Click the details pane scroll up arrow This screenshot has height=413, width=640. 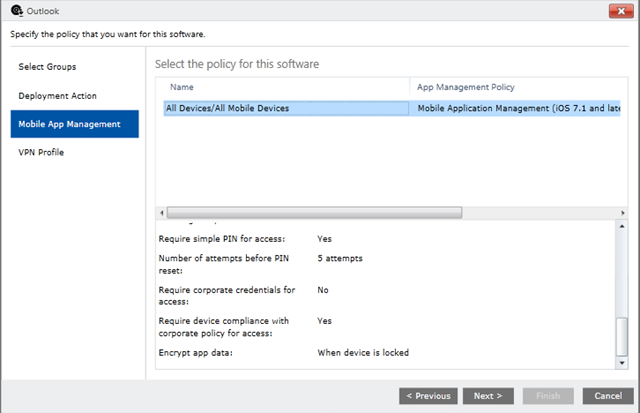(x=622, y=226)
